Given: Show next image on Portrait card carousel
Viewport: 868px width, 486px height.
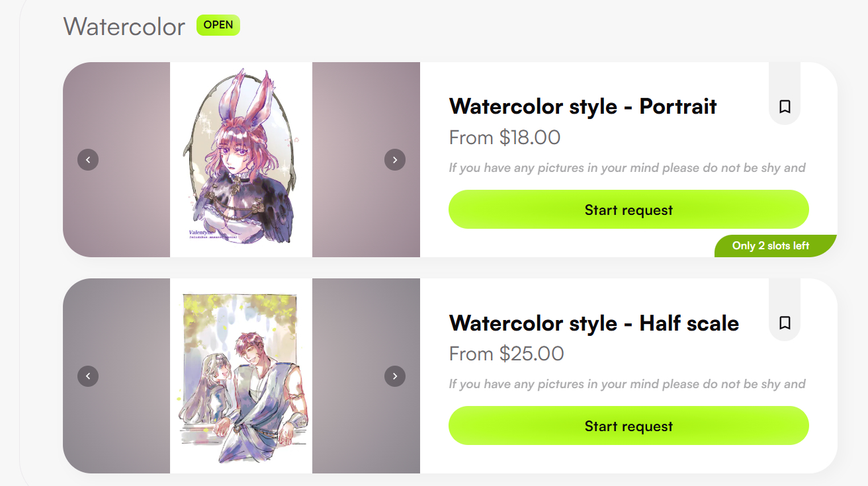Looking at the screenshot, I should coord(395,159).
